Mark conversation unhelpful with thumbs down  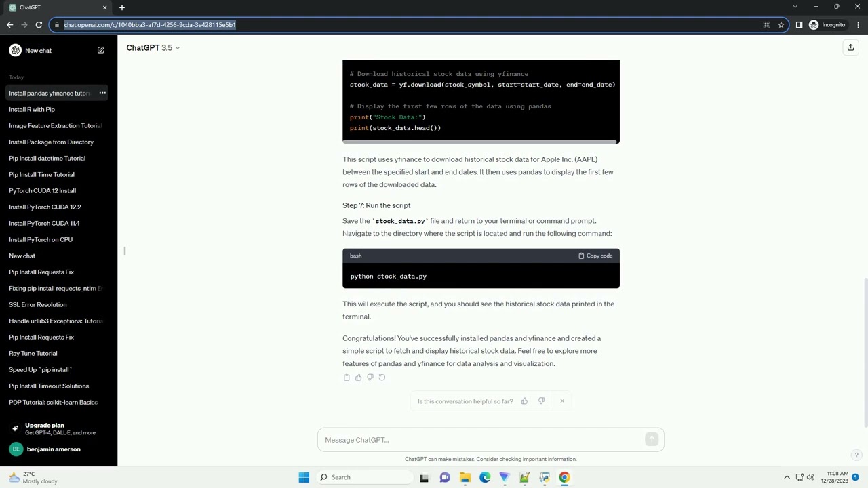point(541,401)
